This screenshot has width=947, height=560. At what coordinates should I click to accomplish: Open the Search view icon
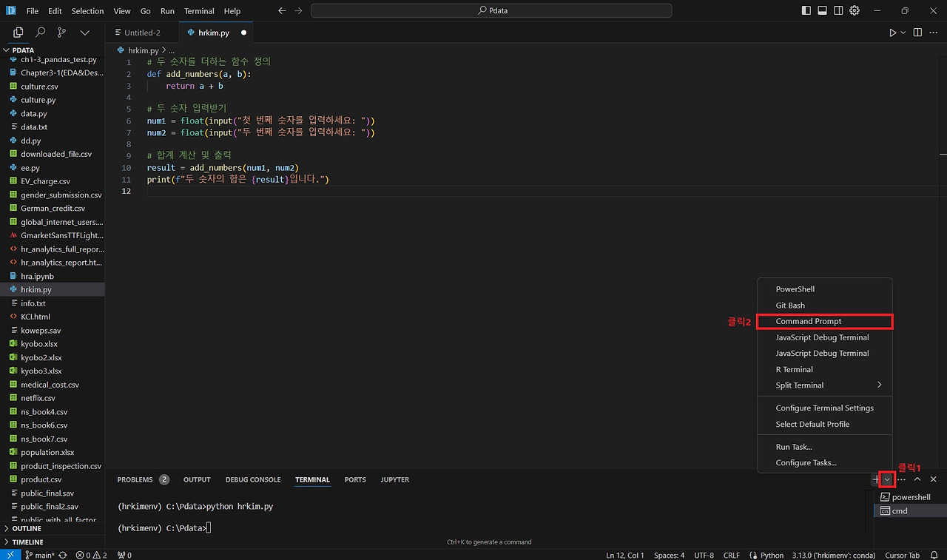pos(41,33)
